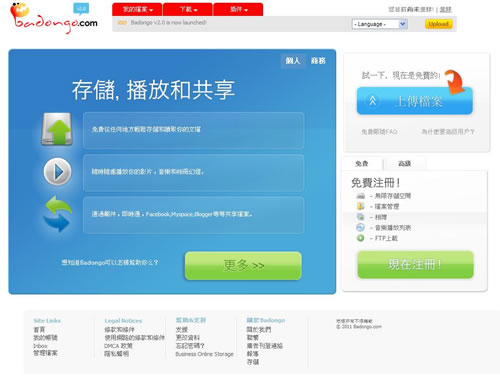Screen dimensions: 500x380
Task: Open the 關於我們 footer link
Action: click(x=259, y=330)
